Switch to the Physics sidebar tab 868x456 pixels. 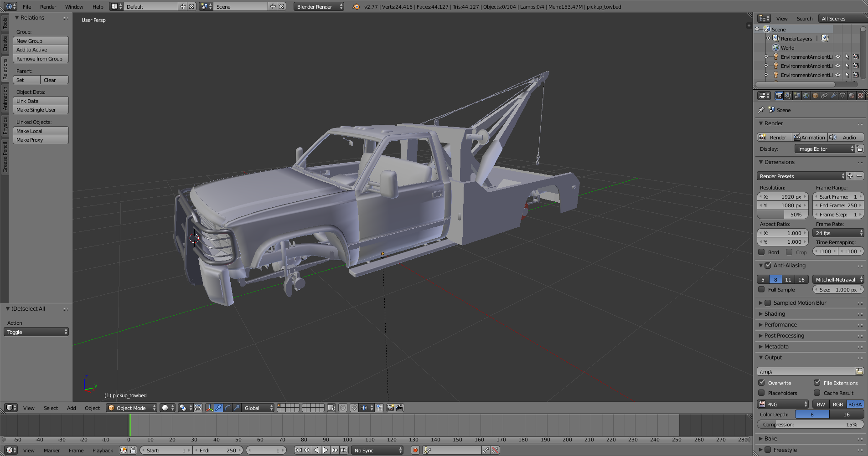coord(5,125)
